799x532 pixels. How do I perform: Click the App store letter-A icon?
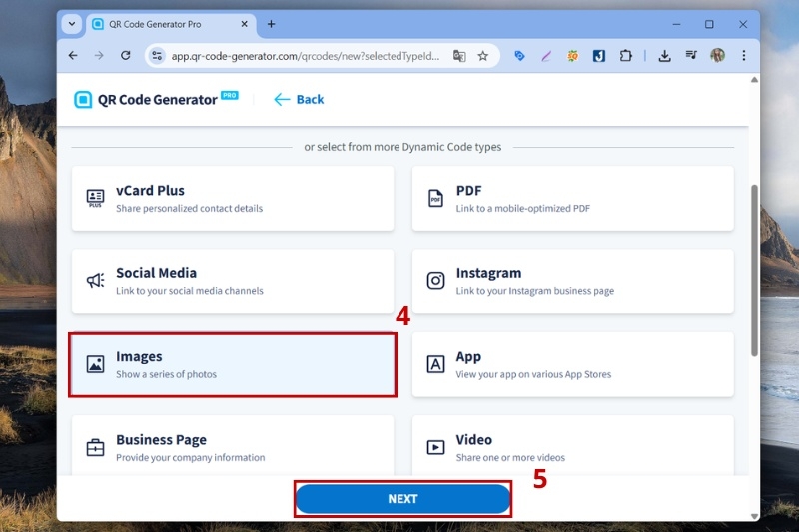(x=435, y=364)
